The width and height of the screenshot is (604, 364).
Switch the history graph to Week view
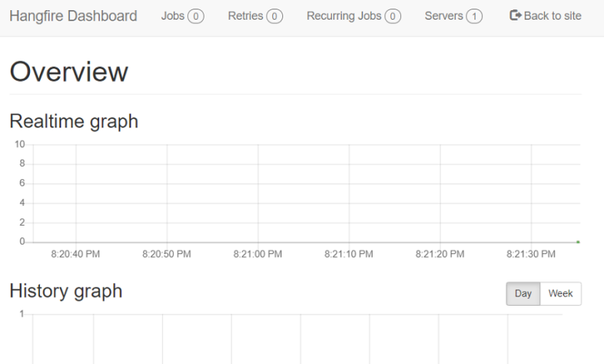coord(561,294)
